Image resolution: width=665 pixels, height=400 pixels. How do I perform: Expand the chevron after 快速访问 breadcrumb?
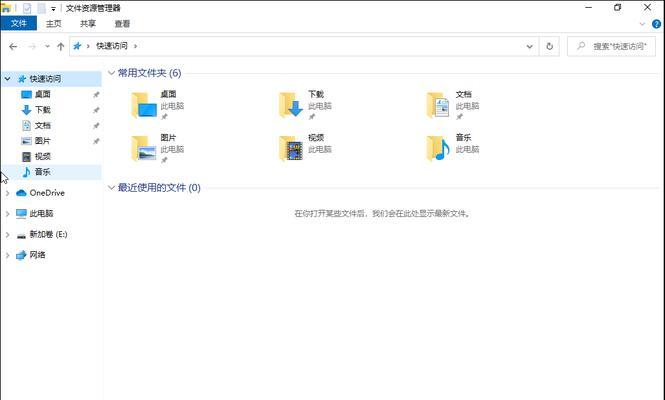point(135,46)
